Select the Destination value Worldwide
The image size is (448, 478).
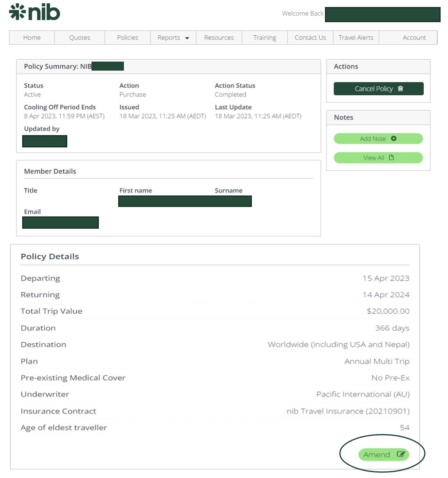[338, 345]
